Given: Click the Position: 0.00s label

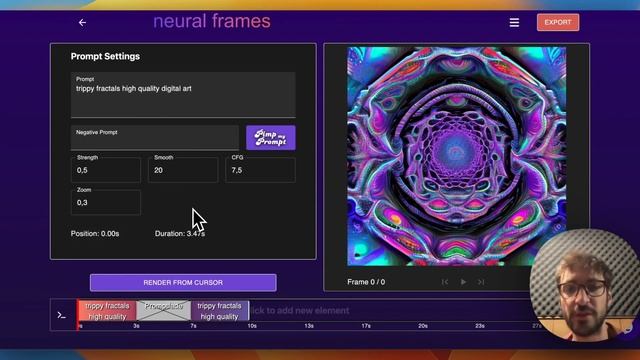Looking at the screenshot, I should click(95, 234).
